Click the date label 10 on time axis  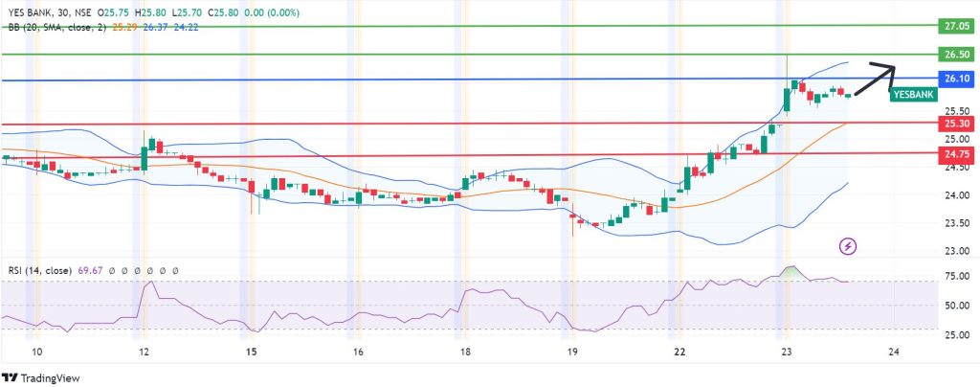coord(37,352)
